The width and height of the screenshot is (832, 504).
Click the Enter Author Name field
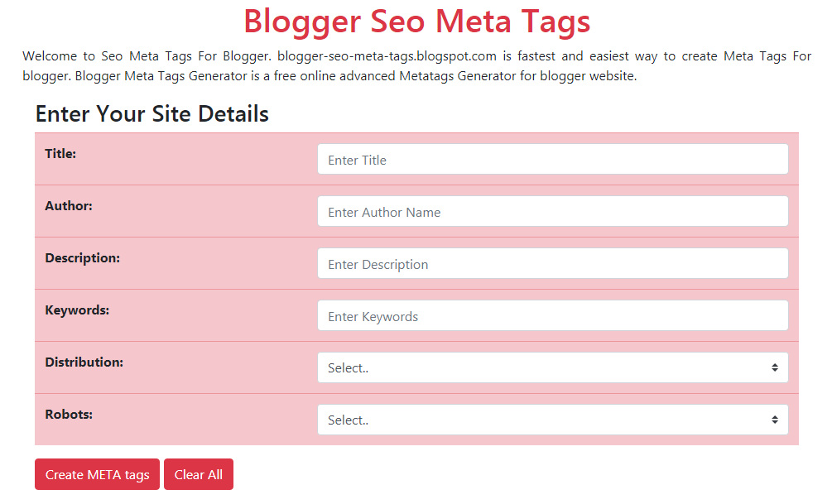(x=553, y=211)
